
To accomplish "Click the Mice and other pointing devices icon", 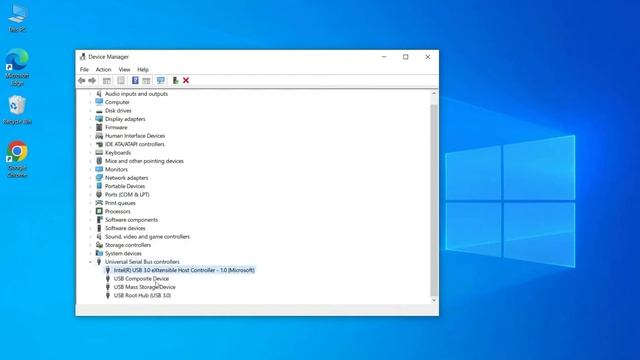I will pos(99,161).
